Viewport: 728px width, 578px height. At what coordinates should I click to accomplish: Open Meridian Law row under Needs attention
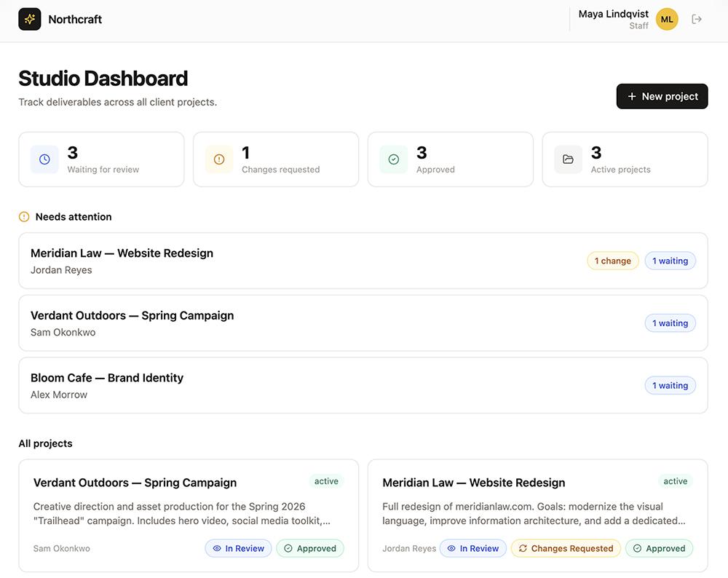363,261
